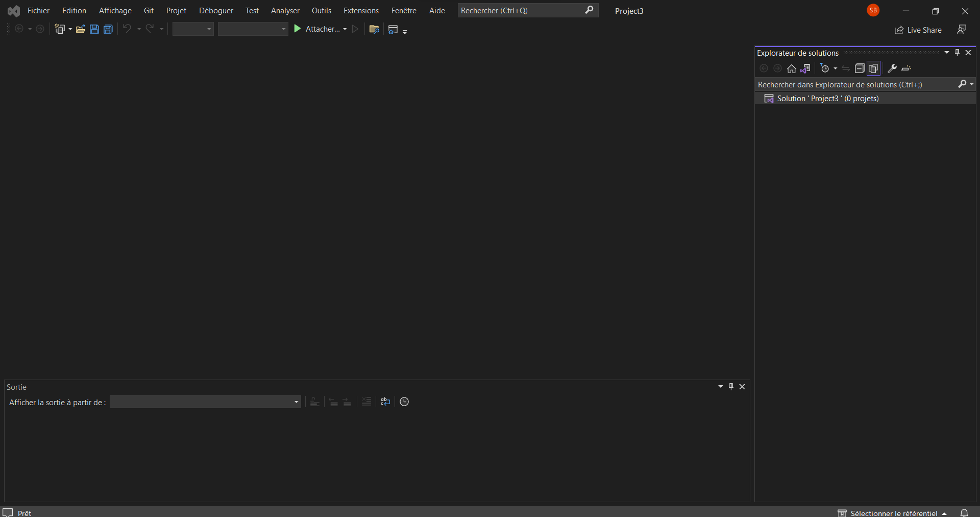980x517 pixels.
Task: Click the magnifier in the Rechercher search box
Action: coord(589,10)
